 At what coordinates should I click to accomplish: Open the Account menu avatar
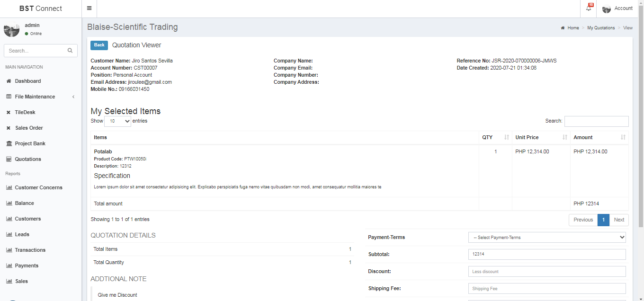(607, 9)
